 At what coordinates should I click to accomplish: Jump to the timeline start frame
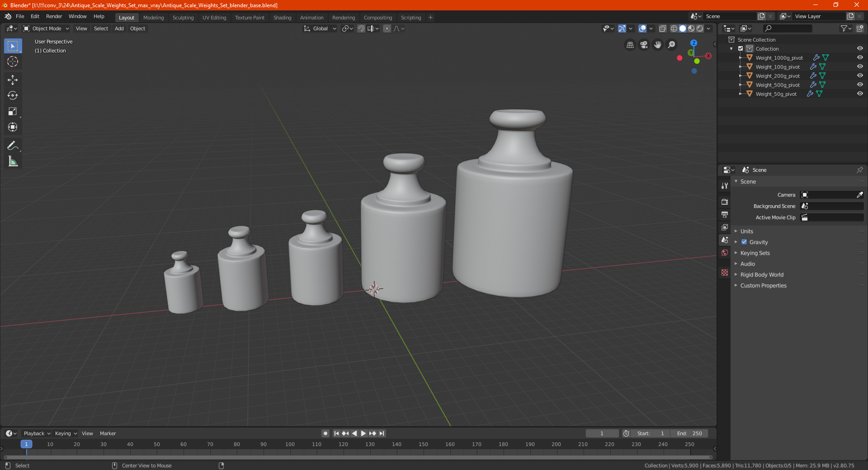click(336, 433)
